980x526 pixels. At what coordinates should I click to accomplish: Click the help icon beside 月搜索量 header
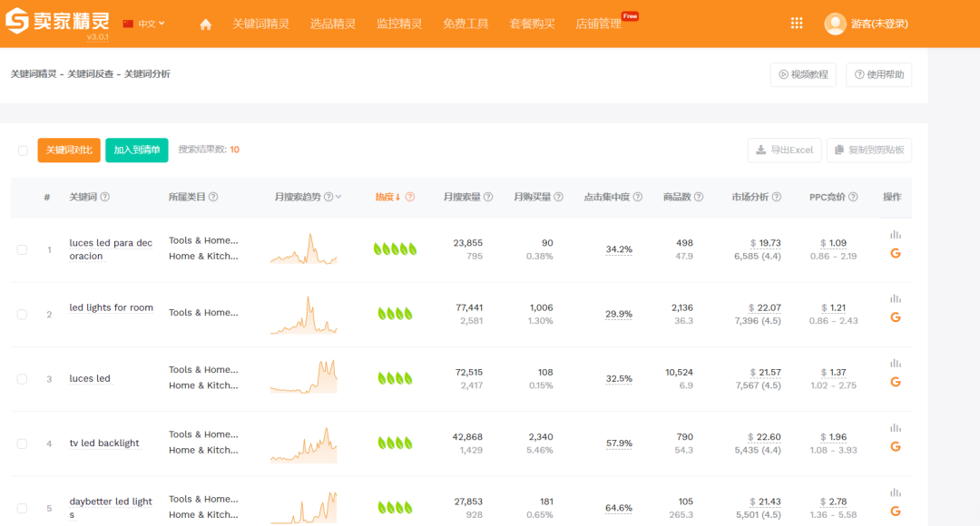488,196
